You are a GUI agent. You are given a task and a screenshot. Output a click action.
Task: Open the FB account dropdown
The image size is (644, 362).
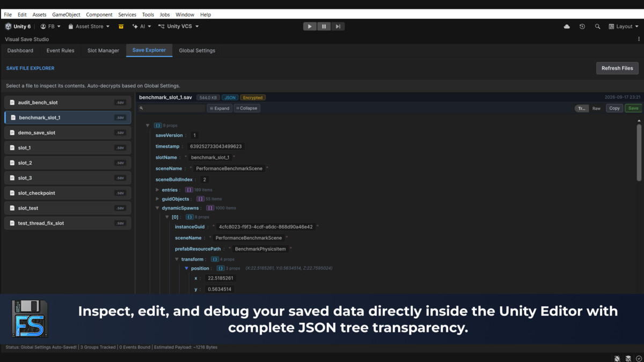pyautogui.click(x=50, y=26)
